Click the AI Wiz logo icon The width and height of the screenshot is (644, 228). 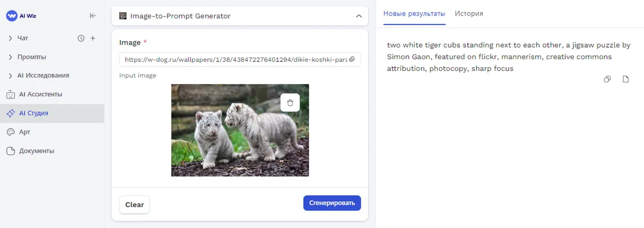point(11,16)
